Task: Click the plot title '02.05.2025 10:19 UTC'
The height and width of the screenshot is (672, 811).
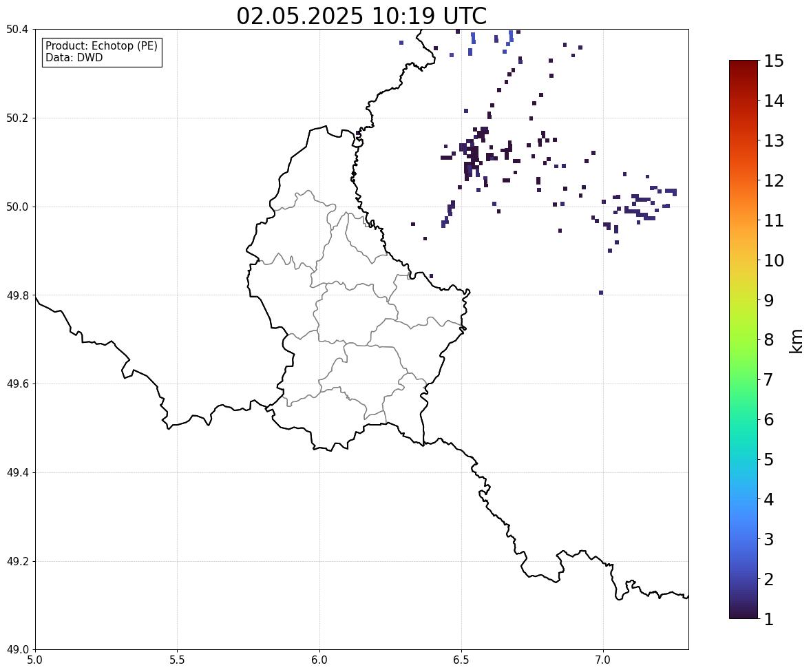Action: pos(361,16)
